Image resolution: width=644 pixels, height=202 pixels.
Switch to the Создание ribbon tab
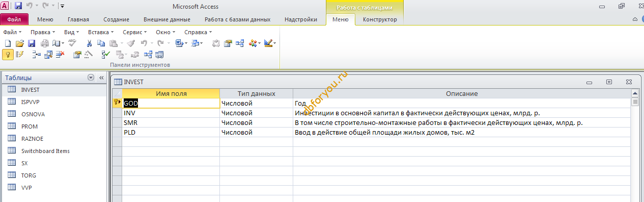click(x=116, y=19)
